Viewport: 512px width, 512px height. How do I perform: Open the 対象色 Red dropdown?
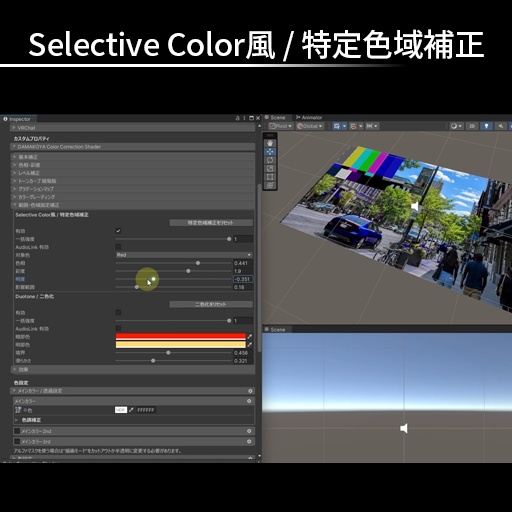184,255
